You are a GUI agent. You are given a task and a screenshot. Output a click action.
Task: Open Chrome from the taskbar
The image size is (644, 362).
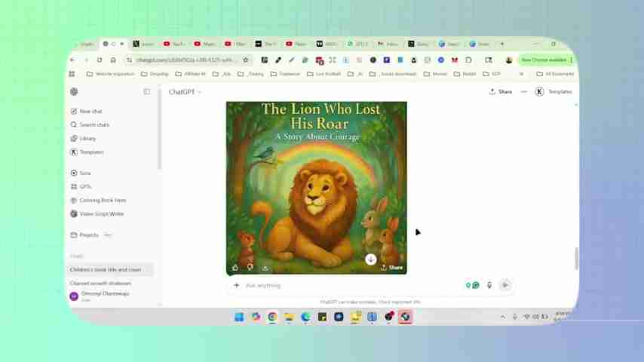click(272, 317)
